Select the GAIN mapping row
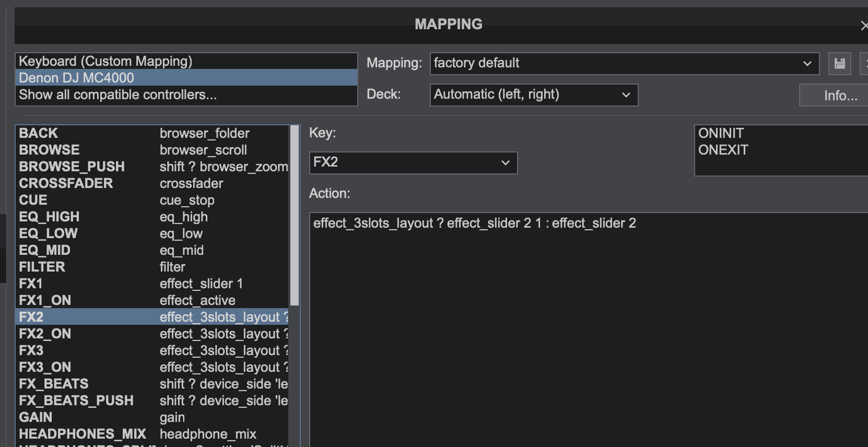Viewport: 868px width, 447px height. 153,417
